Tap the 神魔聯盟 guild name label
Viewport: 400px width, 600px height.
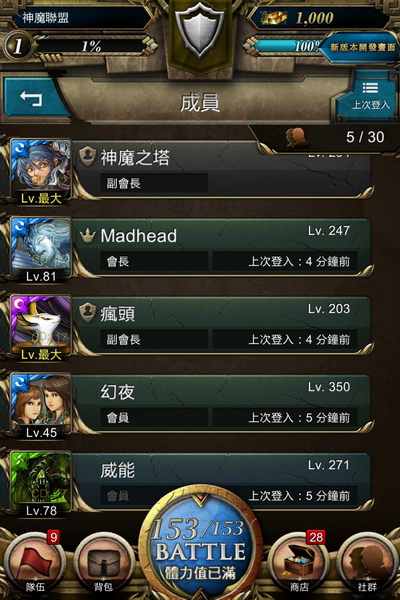pos(45,18)
